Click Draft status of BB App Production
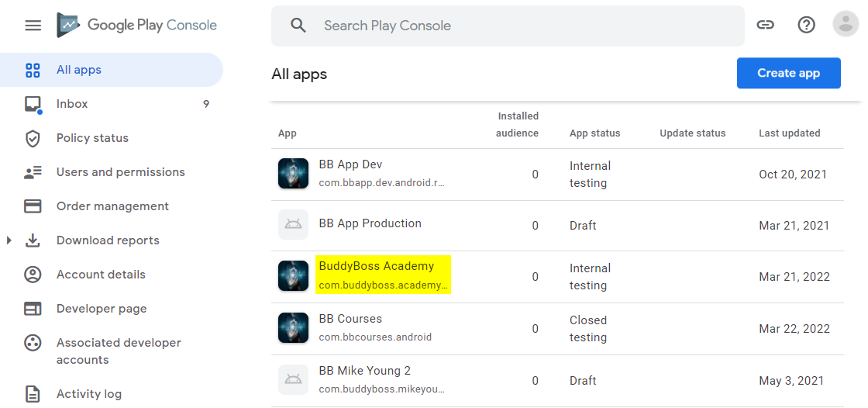 tap(583, 226)
